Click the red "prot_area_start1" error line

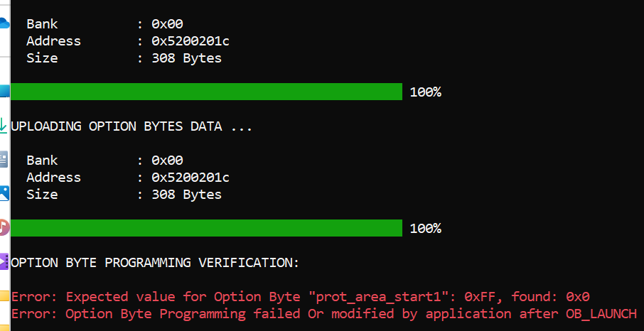pos(301,297)
